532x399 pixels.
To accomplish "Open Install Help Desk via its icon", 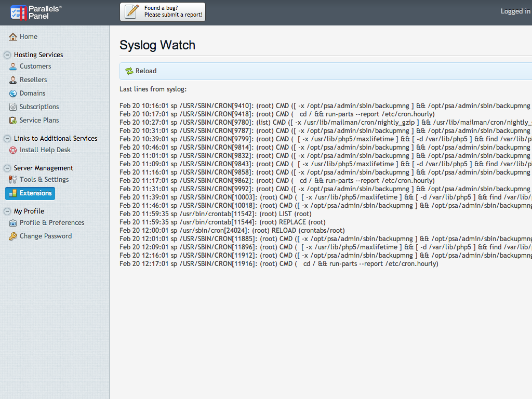I will pos(12,150).
